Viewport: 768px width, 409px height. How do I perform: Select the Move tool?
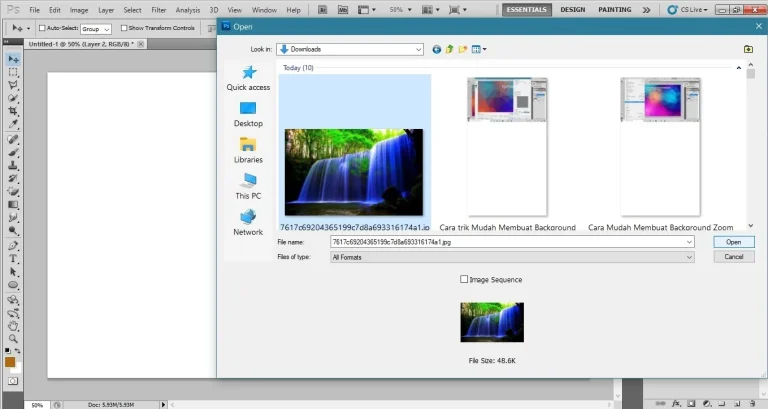pyautogui.click(x=13, y=59)
